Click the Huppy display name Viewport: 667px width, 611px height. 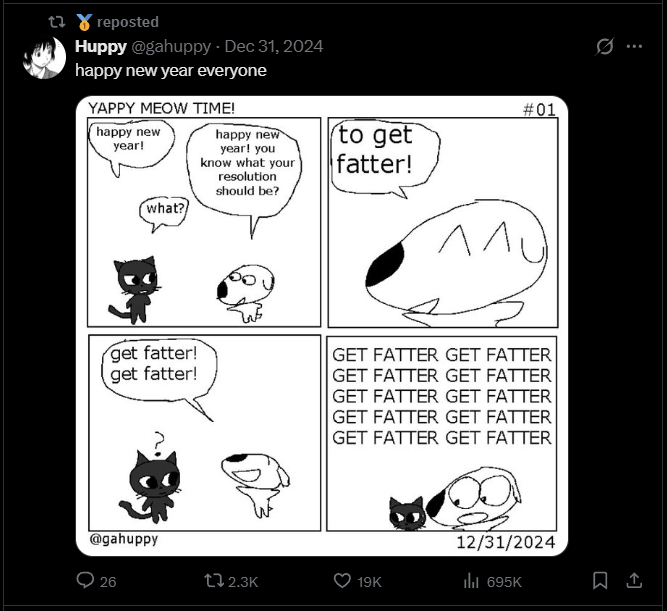tap(101, 46)
